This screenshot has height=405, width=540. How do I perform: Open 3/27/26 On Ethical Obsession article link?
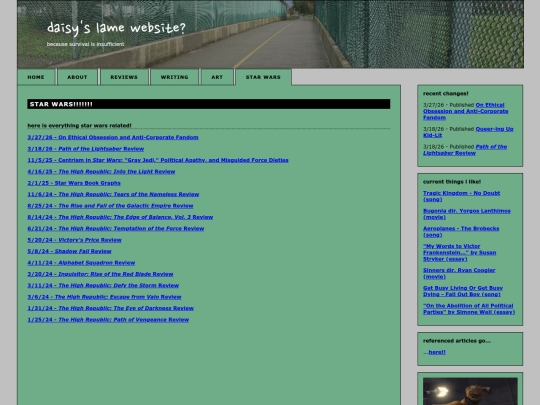[113, 137]
